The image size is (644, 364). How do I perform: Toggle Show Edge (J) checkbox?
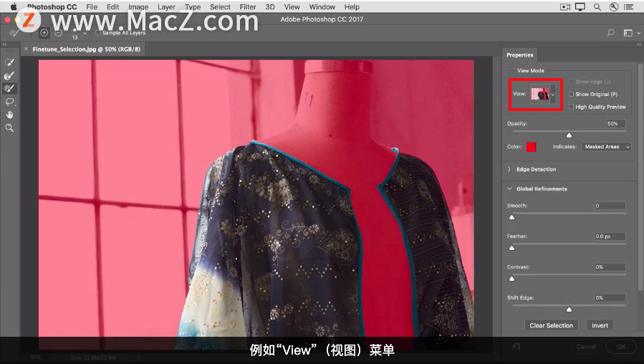(x=571, y=82)
